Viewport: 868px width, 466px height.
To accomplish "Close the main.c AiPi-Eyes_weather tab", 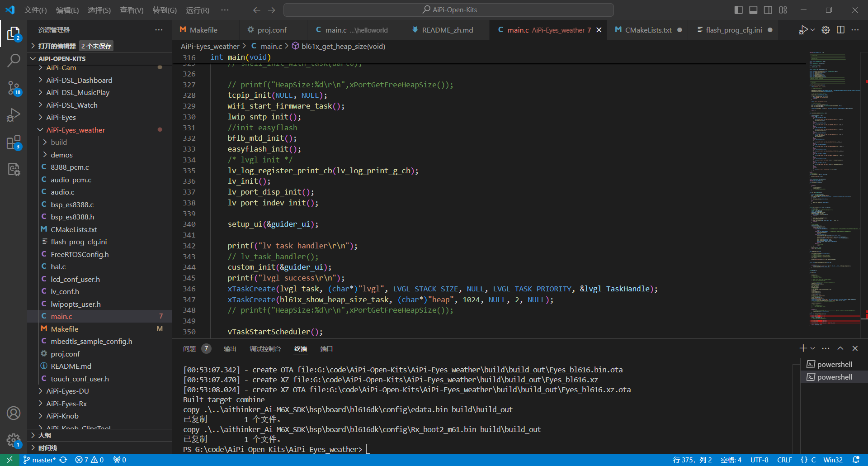I will (x=599, y=30).
